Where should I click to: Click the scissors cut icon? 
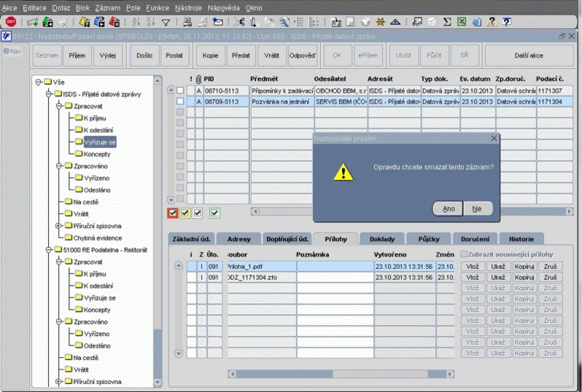239,23
